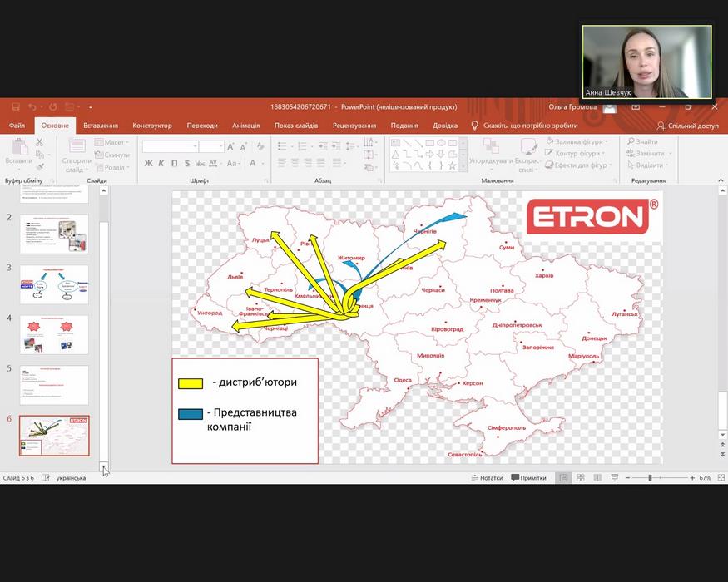Click the Примітки comments button
Screen dimensions: 728x582
[528, 478]
